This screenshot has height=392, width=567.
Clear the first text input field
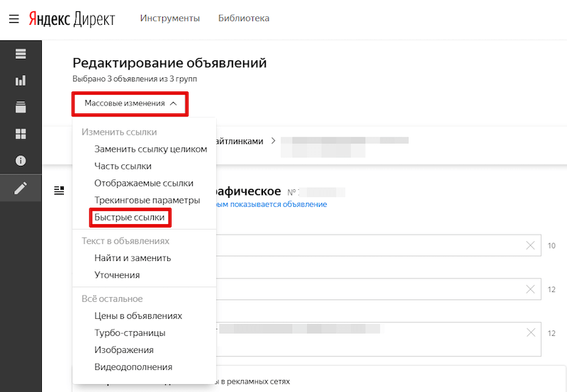click(530, 245)
